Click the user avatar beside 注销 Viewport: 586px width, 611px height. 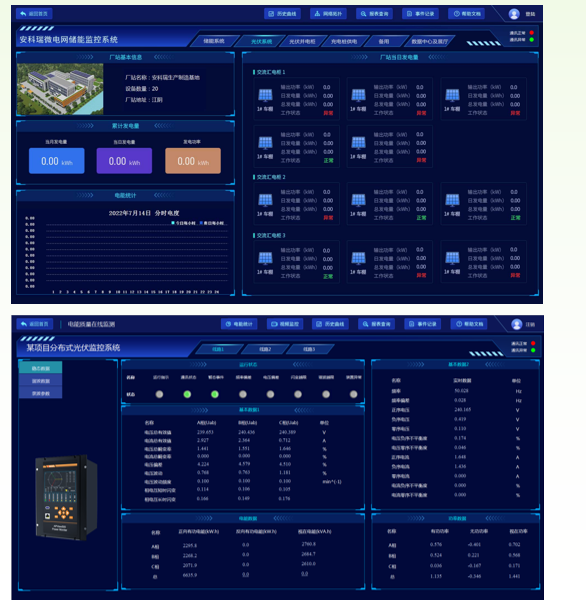[517, 324]
